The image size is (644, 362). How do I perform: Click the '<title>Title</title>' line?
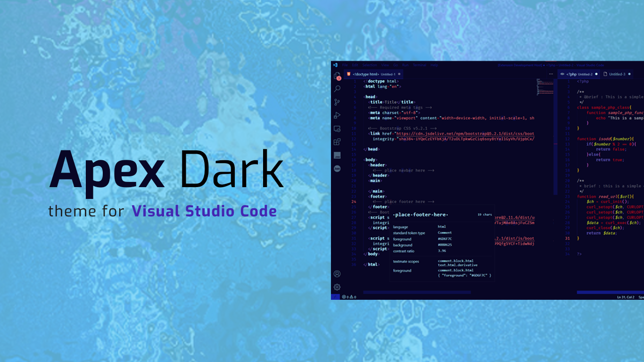(x=392, y=102)
